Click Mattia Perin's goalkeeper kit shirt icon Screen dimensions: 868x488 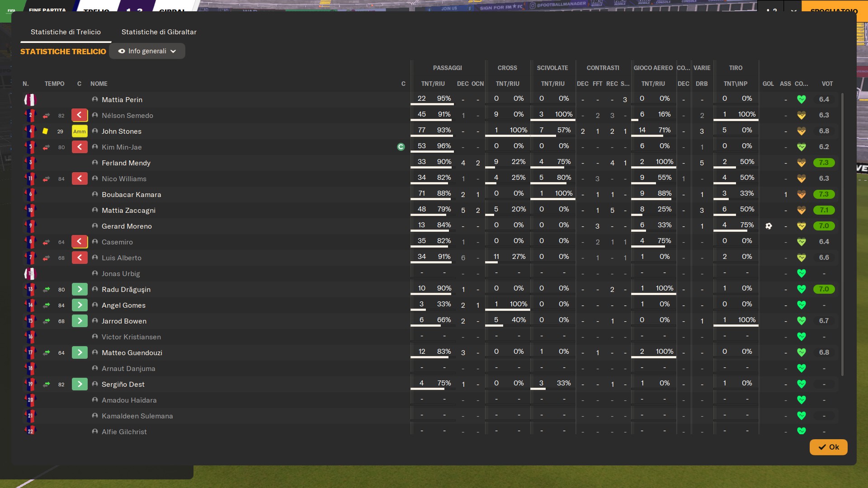click(x=30, y=99)
